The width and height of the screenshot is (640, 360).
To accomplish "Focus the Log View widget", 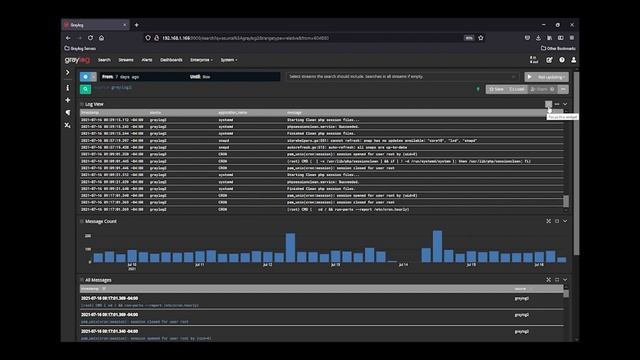I will point(549,104).
